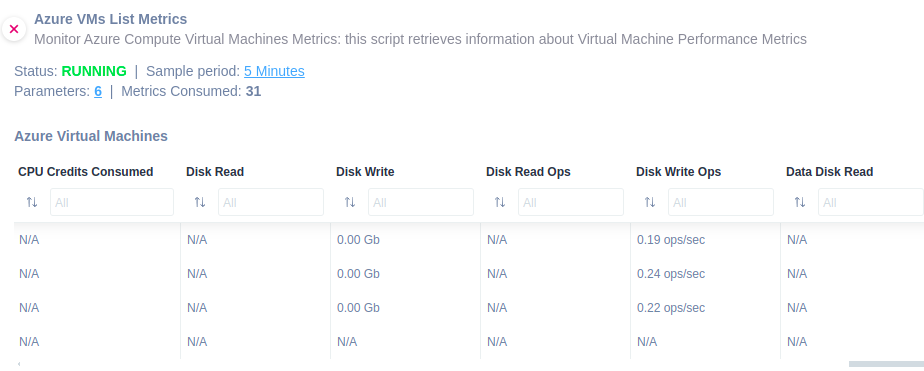Click the Disk Read column header
This screenshot has height=371, width=924.
pos(215,172)
